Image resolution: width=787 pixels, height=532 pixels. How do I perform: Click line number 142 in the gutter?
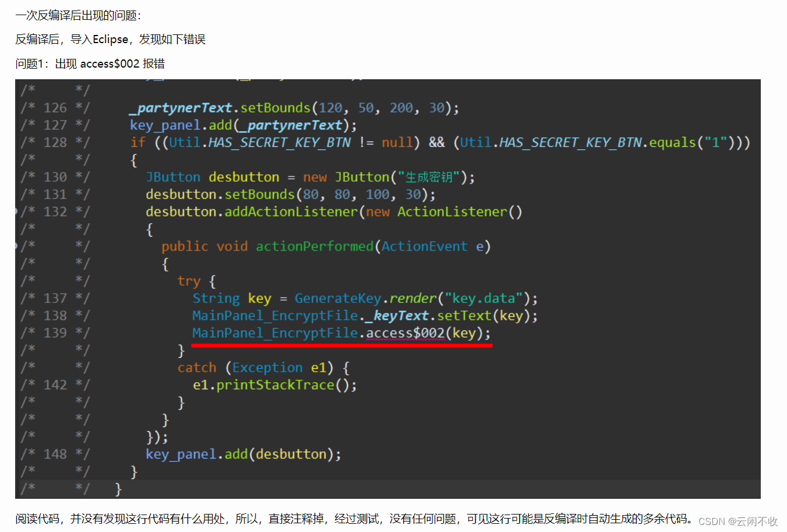coord(55,385)
